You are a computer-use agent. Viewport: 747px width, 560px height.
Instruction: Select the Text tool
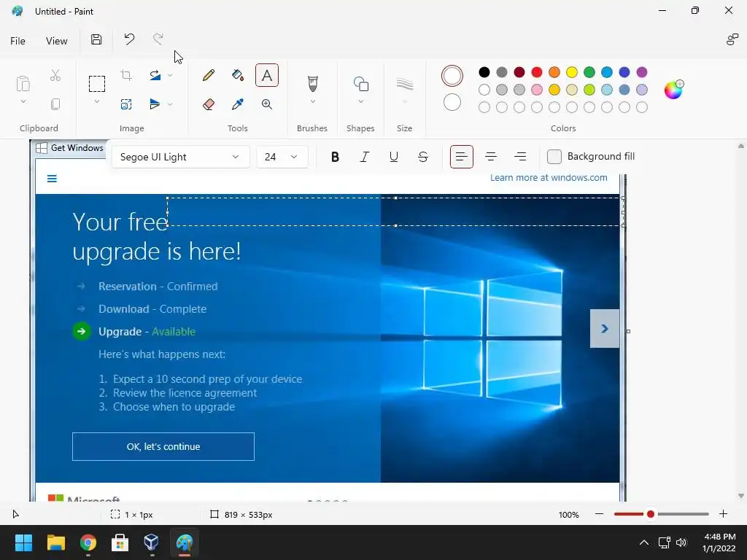tap(267, 75)
